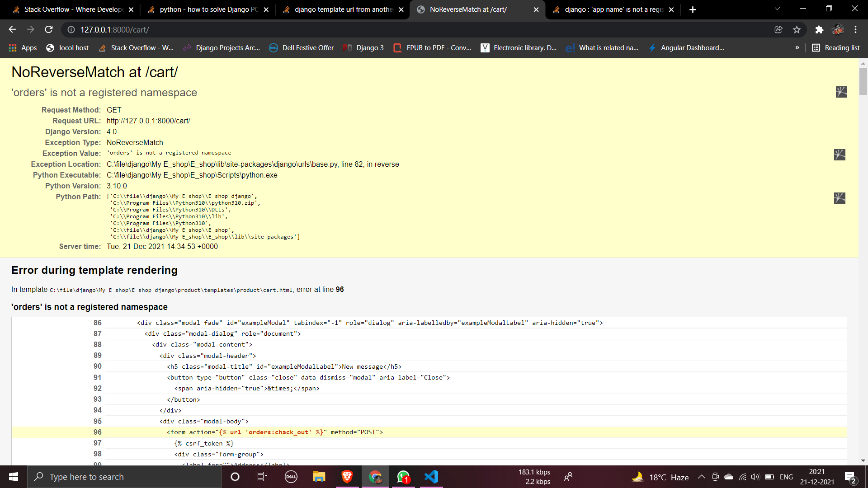The height and width of the screenshot is (488, 868).
Task: Click the address bar URL 127.0.0.1:8000/cart/
Action: (x=115, y=30)
